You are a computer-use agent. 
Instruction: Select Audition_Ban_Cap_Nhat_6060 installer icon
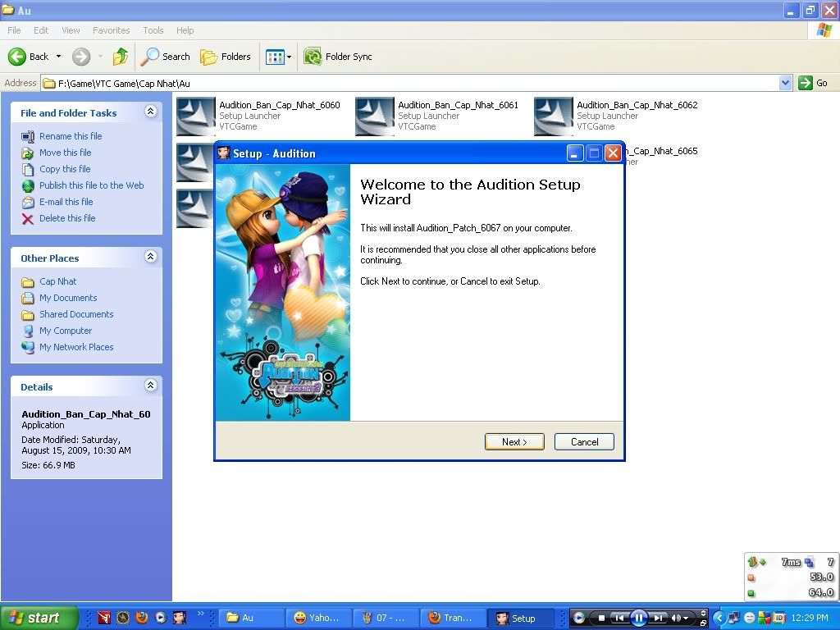pyautogui.click(x=196, y=116)
